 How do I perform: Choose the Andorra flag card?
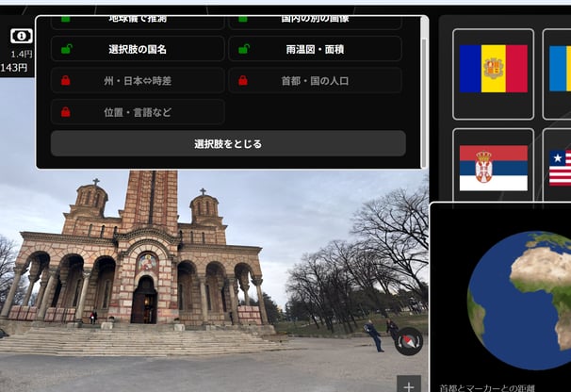click(x=493, y=74)
